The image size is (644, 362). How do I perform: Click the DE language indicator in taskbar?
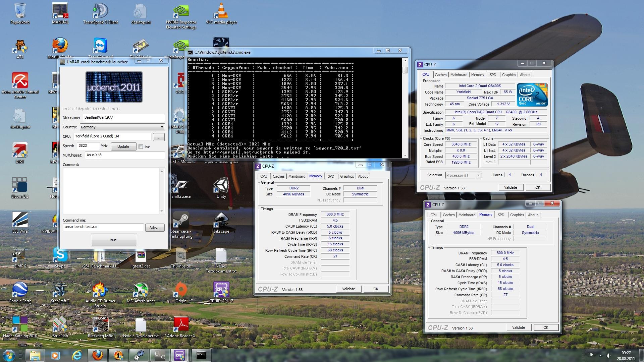click(x=591, y=355)
